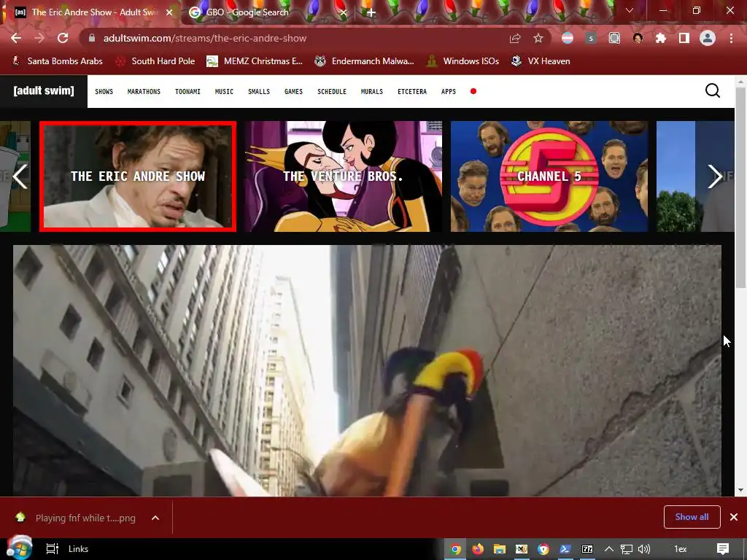
Task: Open SCHEDULE nav item
Action: (332, 91)
